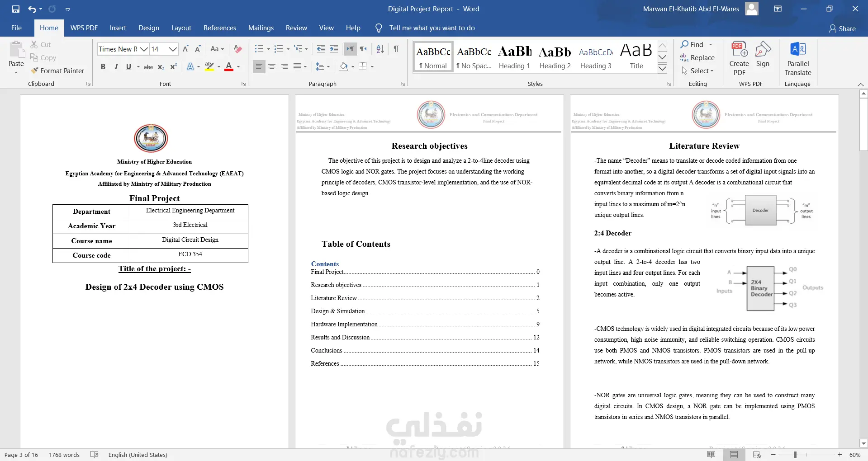Toggle bold formatting
The width and height of the screenshot is (868, 461).
(103, 66)
